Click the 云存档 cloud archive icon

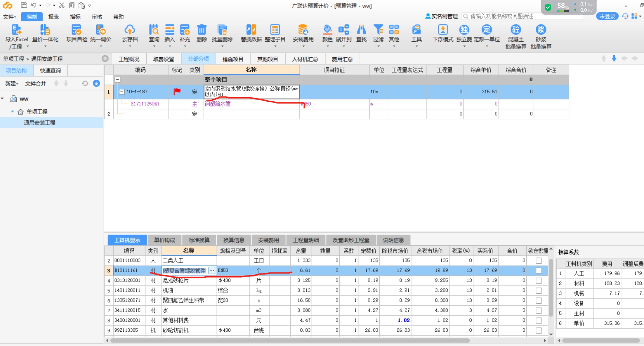(130, 30)
